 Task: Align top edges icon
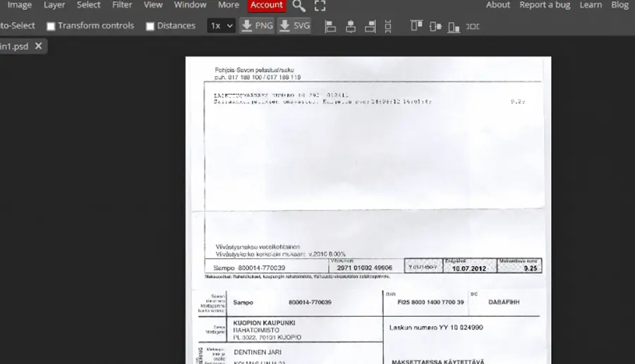[x=416, y=26]
